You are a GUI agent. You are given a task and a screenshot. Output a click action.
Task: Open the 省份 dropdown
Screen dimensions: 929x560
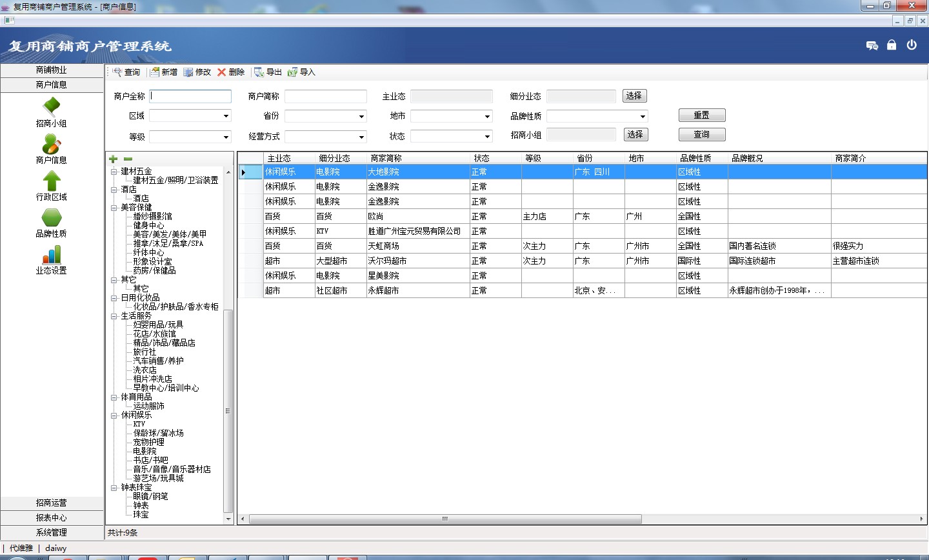pos(361,116)
